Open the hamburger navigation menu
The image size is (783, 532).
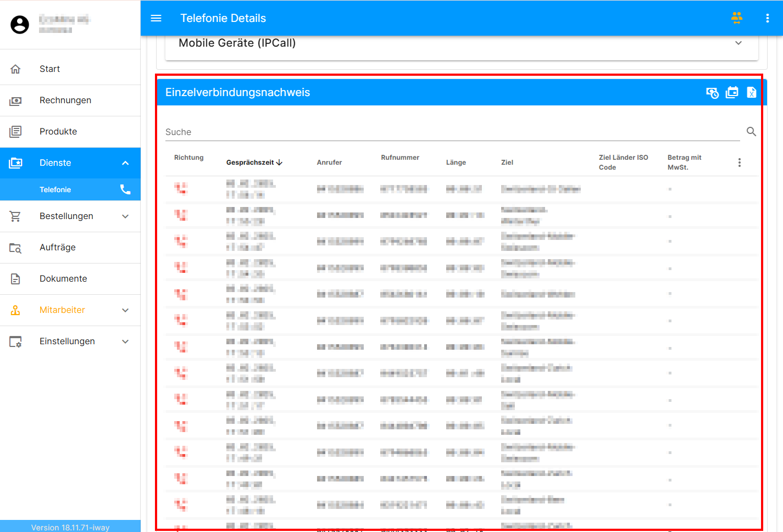(156, 18)
